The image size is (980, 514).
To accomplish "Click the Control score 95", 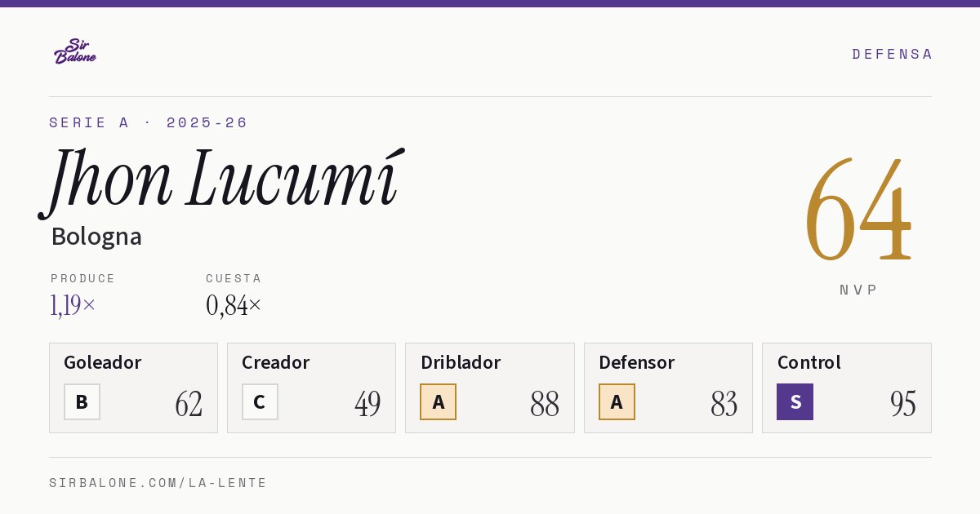I will pos(903,403).
